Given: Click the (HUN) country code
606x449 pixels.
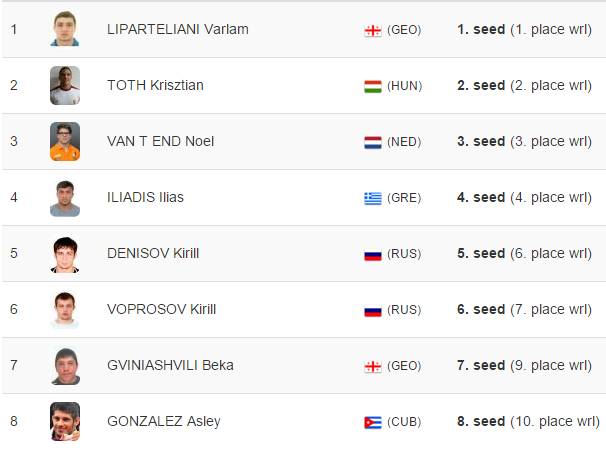Looking at the screenshot, I should 404,86.
